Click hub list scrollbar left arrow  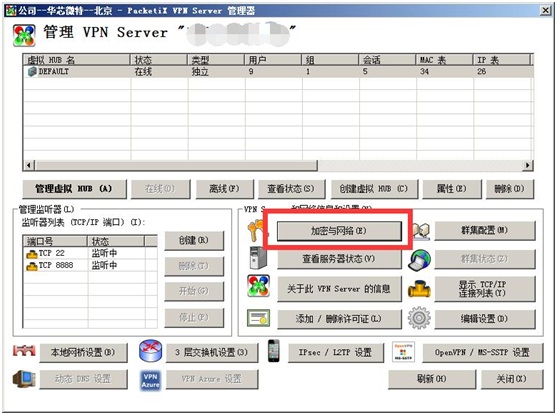pyautogui.click(x=30, y=166)
